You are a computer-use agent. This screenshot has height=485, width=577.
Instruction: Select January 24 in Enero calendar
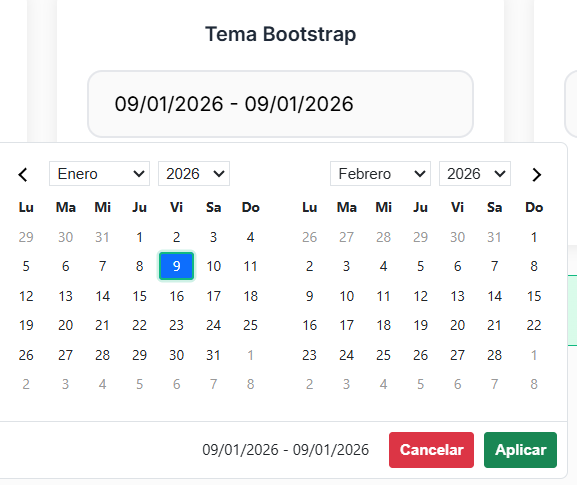(213, 325)
